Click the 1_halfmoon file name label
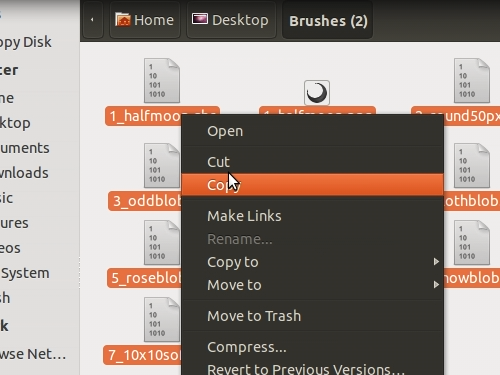The height and width of the screenshot is (375, 500). tap(144, 116)
